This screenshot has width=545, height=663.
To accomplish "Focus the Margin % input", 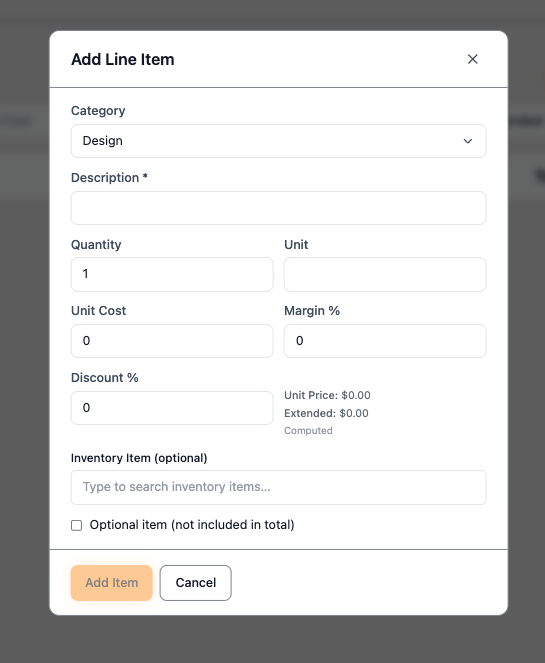I will point(385,341).
